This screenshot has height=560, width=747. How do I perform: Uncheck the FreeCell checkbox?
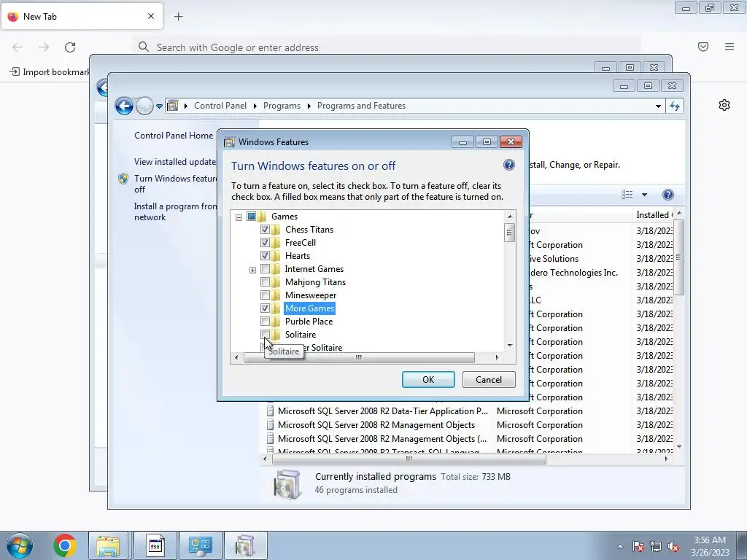click(x=265, y=242)
